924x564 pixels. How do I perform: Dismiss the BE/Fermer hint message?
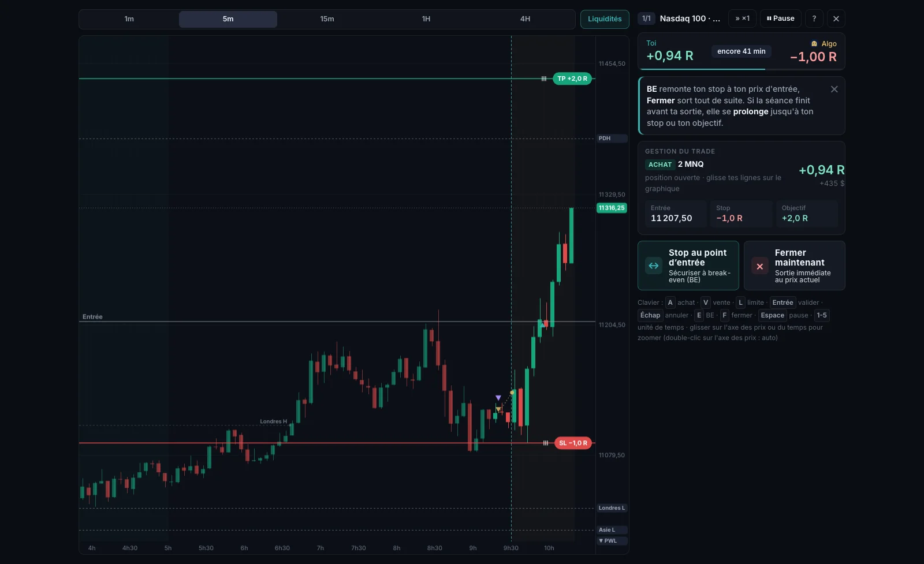(834, 89)
